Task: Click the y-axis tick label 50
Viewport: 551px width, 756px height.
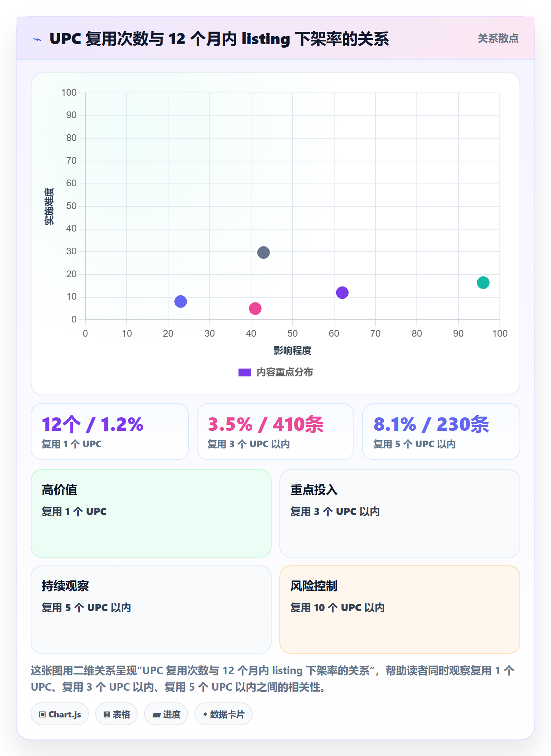Action: [x=71, y=206]
